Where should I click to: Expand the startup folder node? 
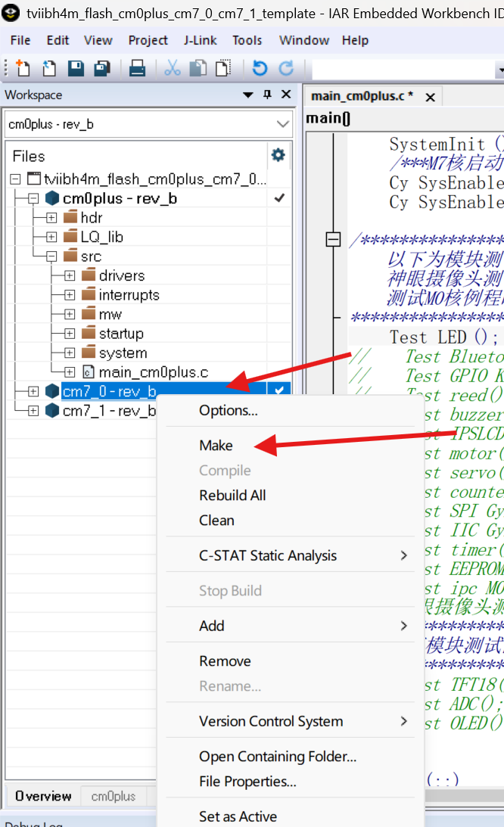(x=70, y=334)
